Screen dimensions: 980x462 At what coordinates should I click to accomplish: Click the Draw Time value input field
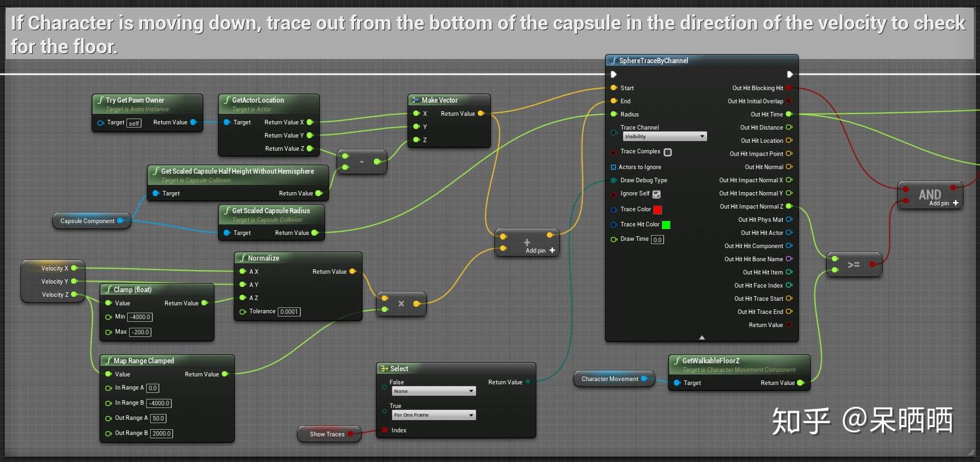coord(658,239)
